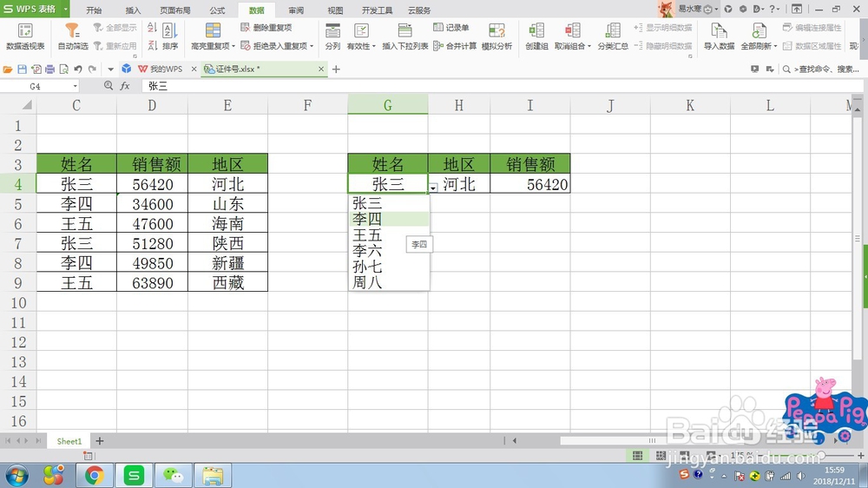Open the Name Box dropdown arrow

pos(75,87)
